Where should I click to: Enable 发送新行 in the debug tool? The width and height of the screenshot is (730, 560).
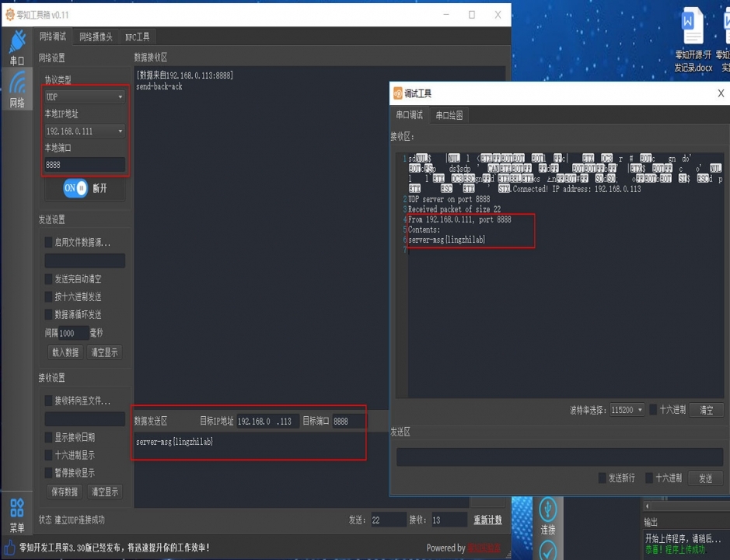click(x=602, y=478)
